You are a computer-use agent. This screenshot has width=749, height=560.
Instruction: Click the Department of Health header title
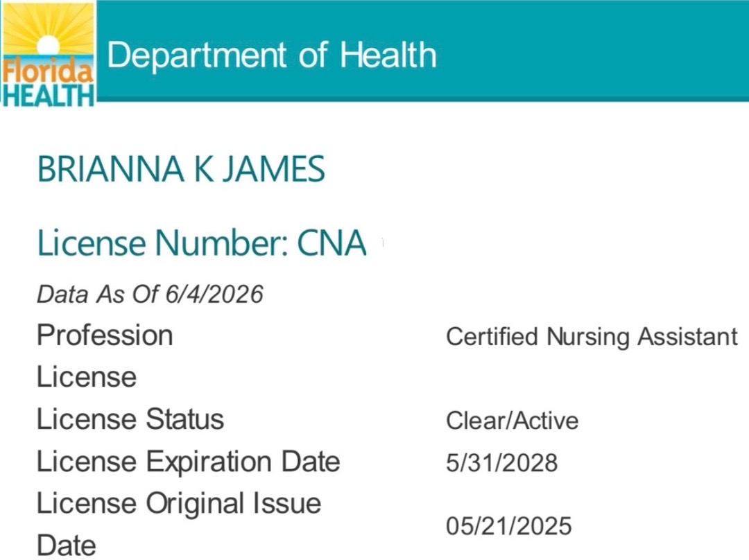[x=272, y=55]
